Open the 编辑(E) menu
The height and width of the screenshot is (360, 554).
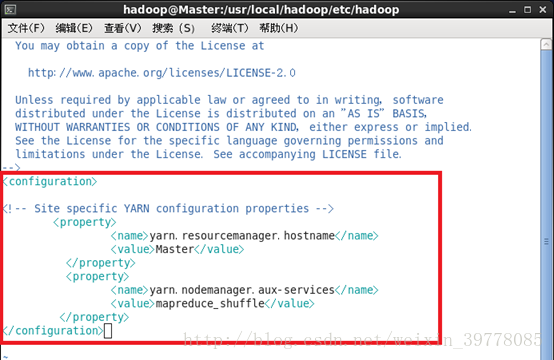pos(74,28)
